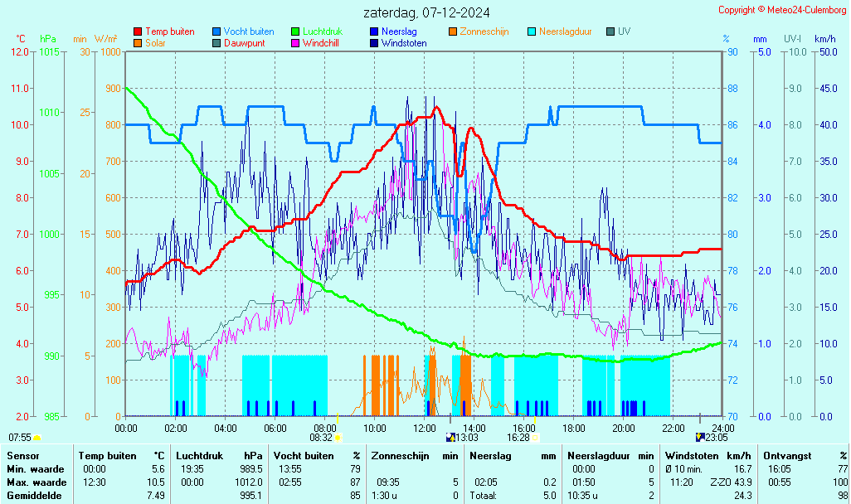Click the orange Zonneschijn legend square

[453, 31]
